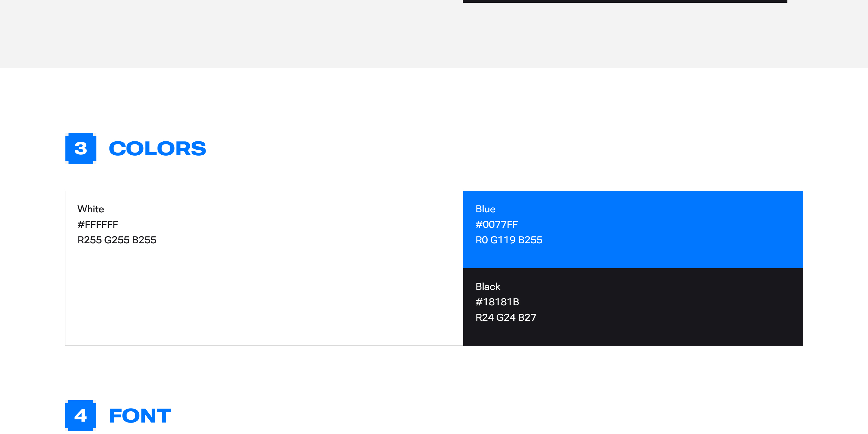Click the number 3 section badge
The width and height of the screenshot is (868, 434).
(81, 148)
